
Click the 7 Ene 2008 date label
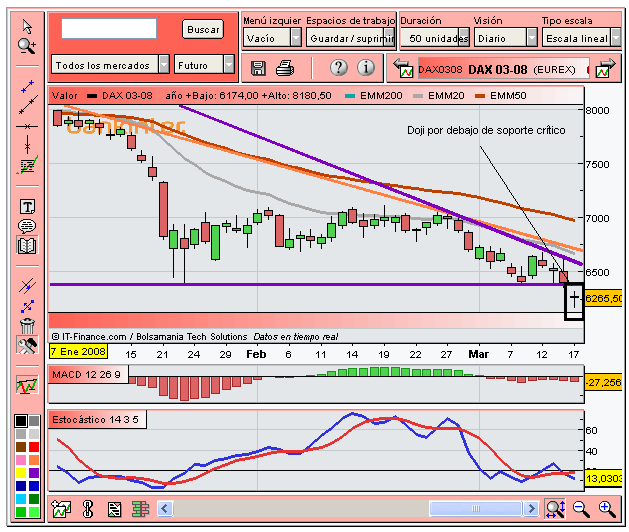[79, 351]
